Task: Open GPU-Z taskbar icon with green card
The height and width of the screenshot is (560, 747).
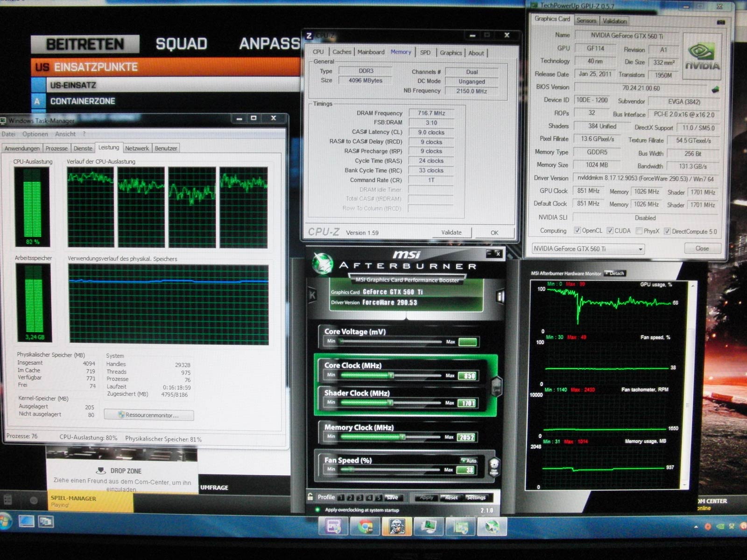Action: click(x=460, y=526)
